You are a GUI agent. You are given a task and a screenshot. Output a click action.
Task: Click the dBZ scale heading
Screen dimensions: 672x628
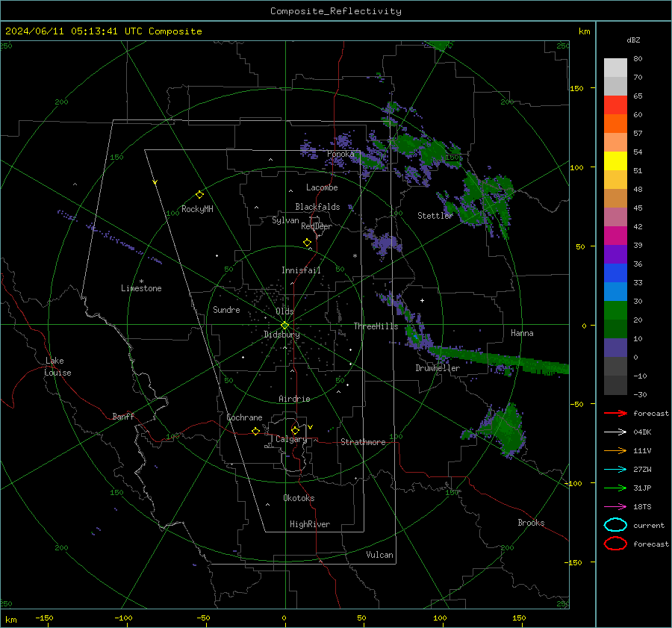[633, 40]
